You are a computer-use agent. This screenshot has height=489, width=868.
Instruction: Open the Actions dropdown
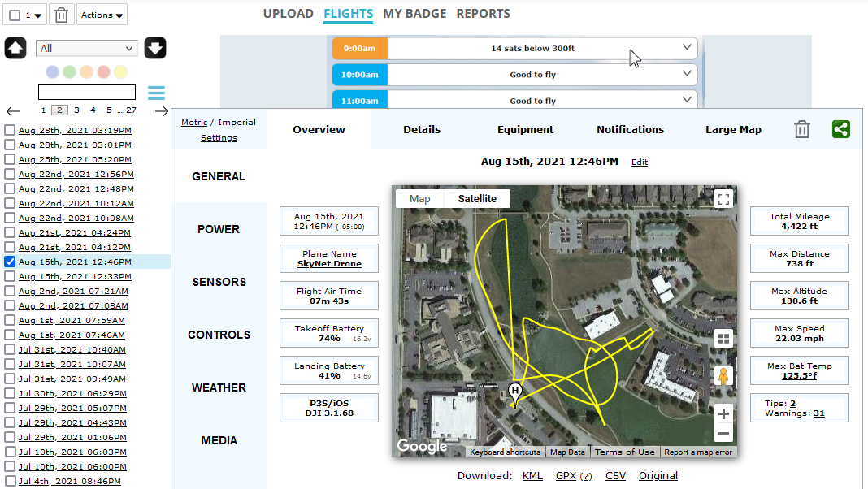coord(102,15)
